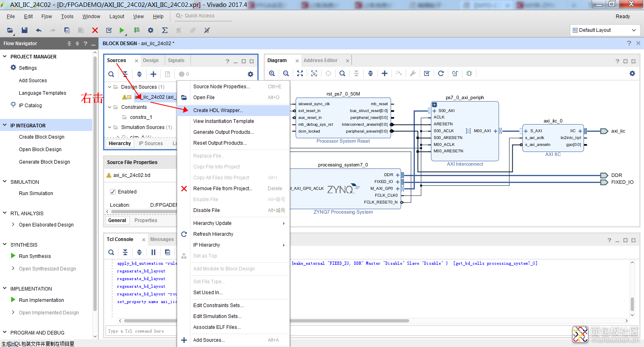The image size is (644, 347).
Task: Switch to the Signals tab
Action: point(176,60)
